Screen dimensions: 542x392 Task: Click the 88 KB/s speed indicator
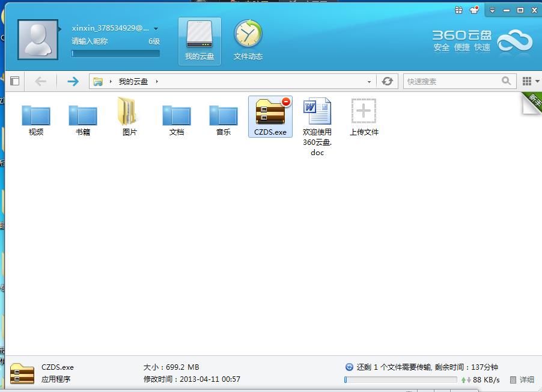[x=486, y=380]
